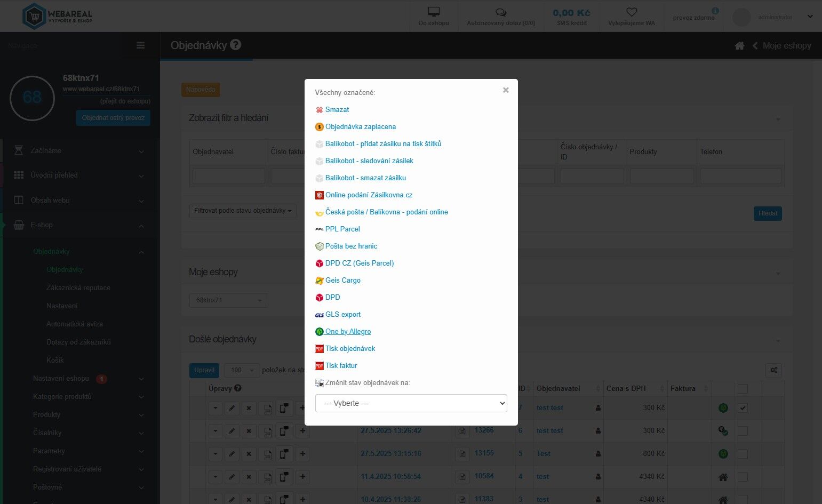Click into the Objednavatel filter input field
This screenshot has height=504, width=822.
pyautogui.click(x=229, y=176)
